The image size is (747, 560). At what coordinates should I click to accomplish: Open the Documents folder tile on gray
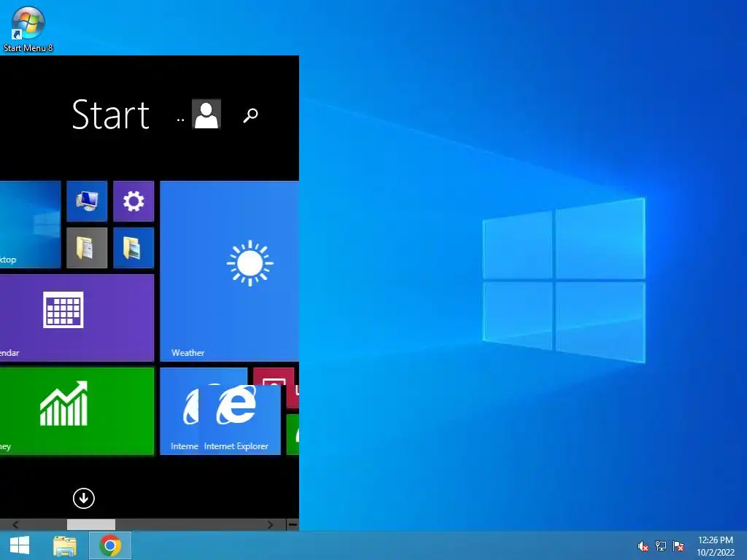pyautogui.click(x=87, y=248)
